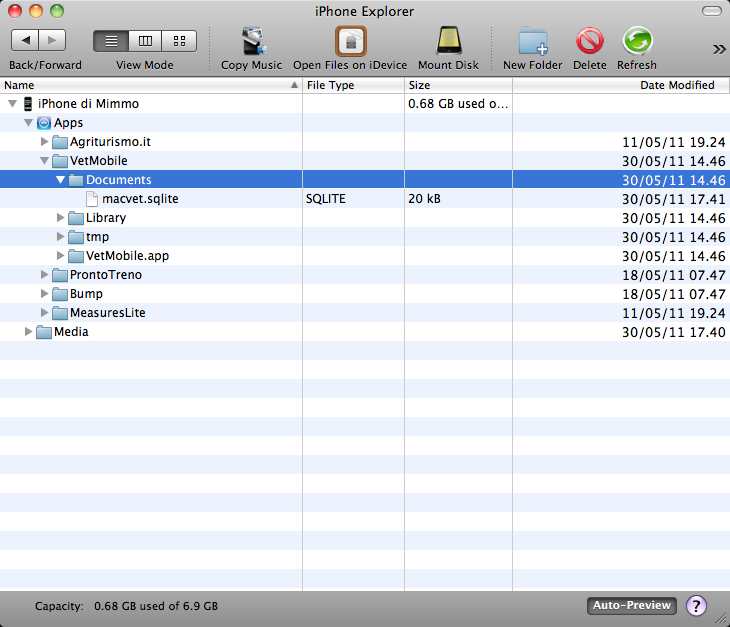
Task: Click the 20 kB size cell
Action: (x=424, y=199)
